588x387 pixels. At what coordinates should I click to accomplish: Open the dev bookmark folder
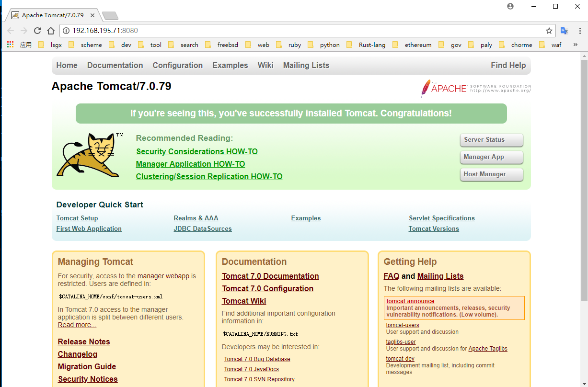[x=120, y=45]
